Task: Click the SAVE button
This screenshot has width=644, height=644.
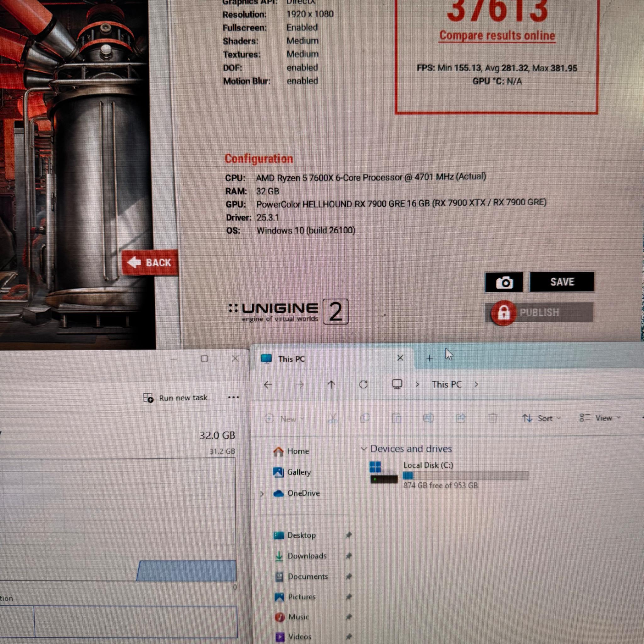Action: click(562, 282)
